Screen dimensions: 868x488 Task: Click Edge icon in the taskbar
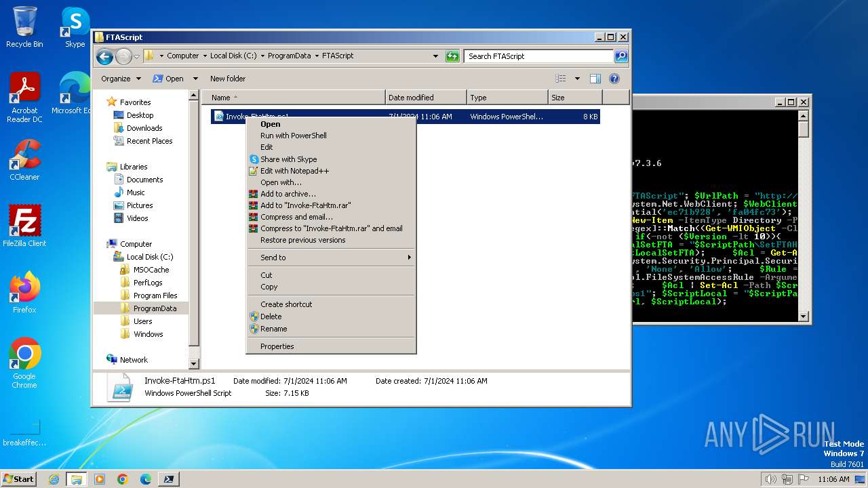click(x=146, y=479)
